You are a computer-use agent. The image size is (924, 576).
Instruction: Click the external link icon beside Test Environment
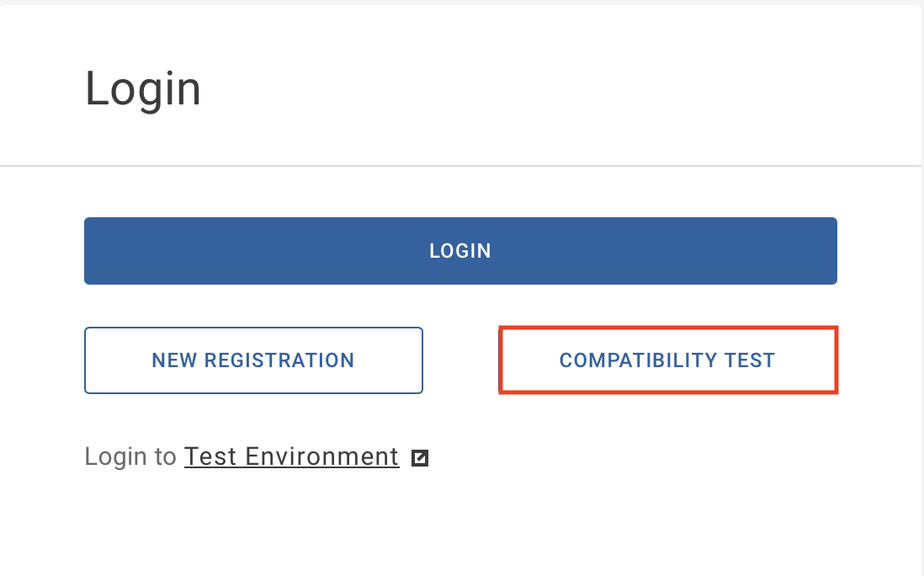pos(420,458)
